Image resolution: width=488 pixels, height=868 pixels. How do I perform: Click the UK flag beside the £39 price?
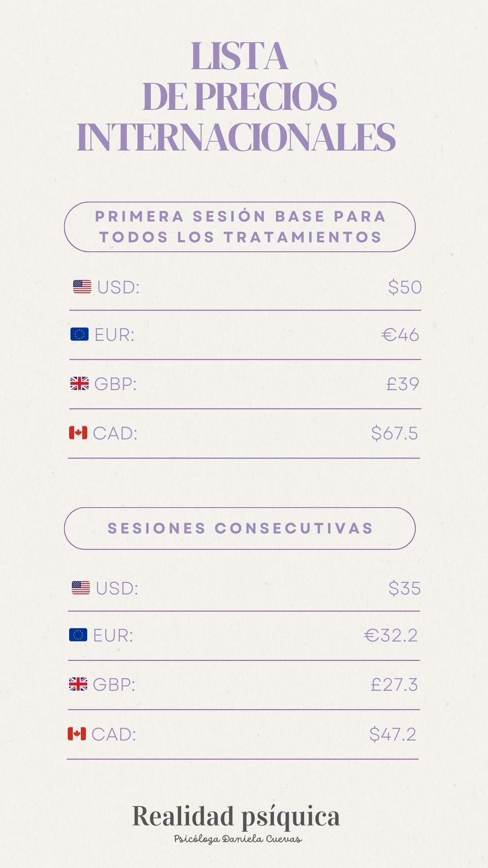79,384
